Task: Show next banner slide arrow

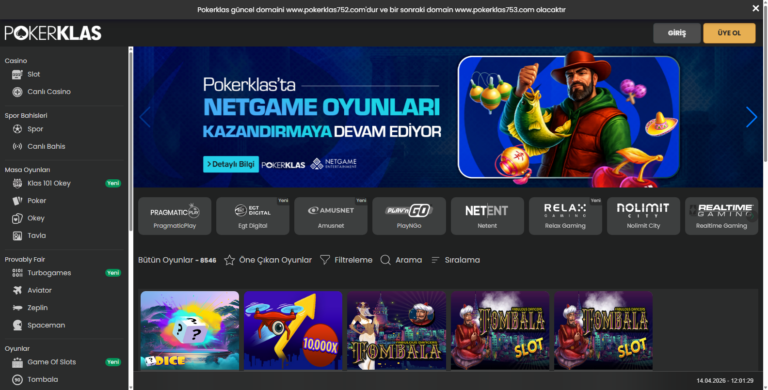Action: (x=751, y=117)
